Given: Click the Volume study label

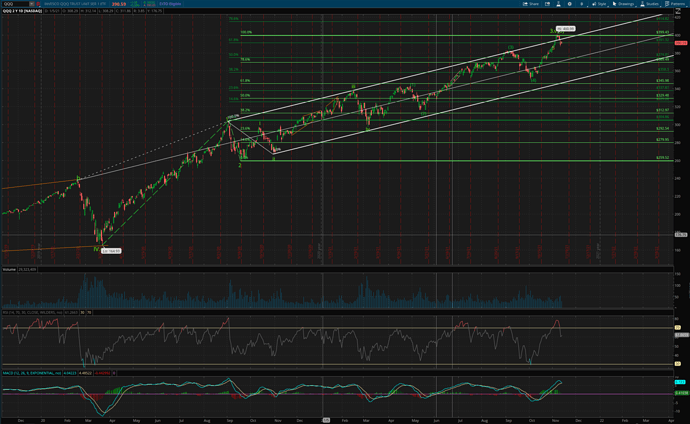Looking at the screenshot, I should click(x=9, y=269).
